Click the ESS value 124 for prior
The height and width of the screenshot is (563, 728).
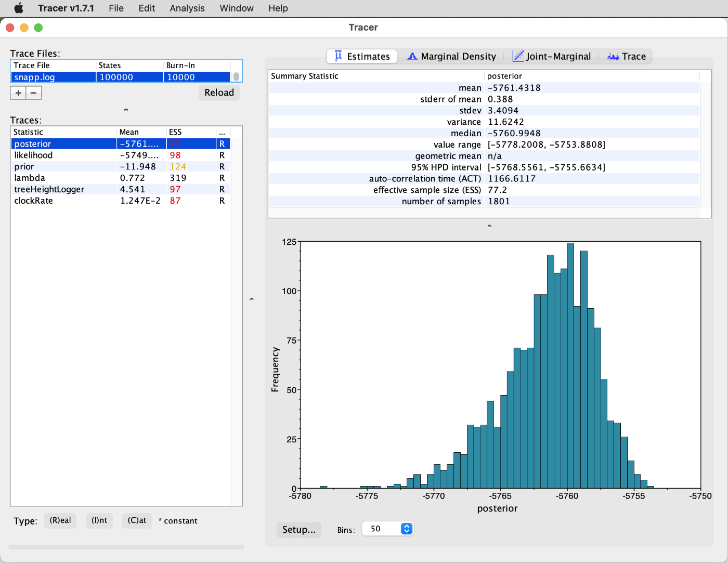click(x=178, y=167)
